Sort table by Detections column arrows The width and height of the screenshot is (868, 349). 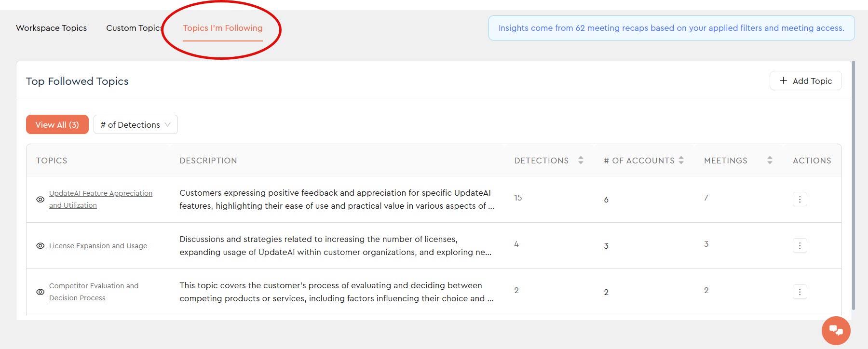point(581,160)
